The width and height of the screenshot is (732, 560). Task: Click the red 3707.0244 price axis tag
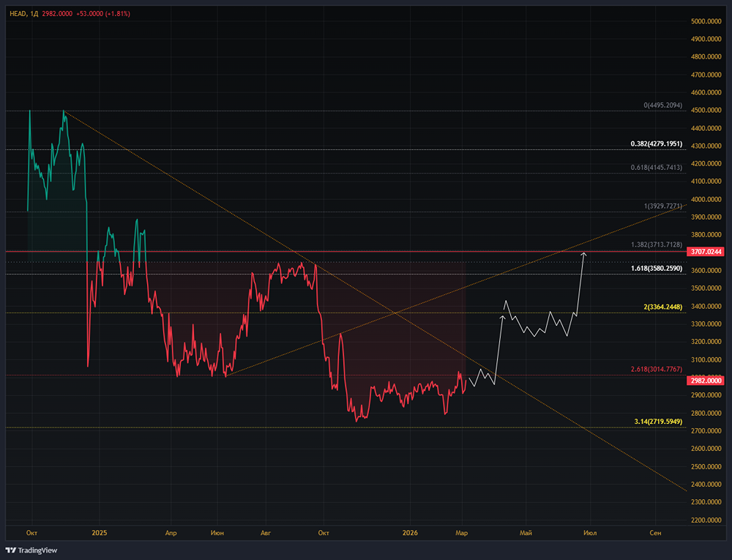(x=706, y=252)
